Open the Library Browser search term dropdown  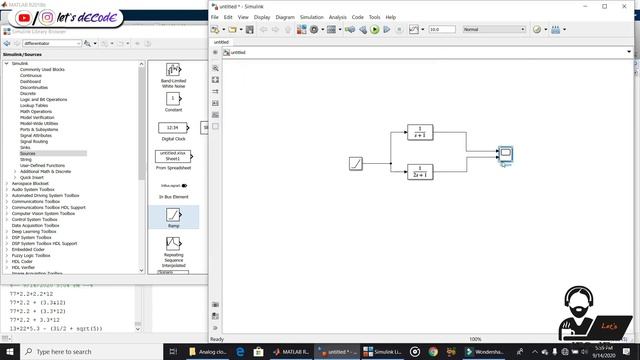coord(78,43)
